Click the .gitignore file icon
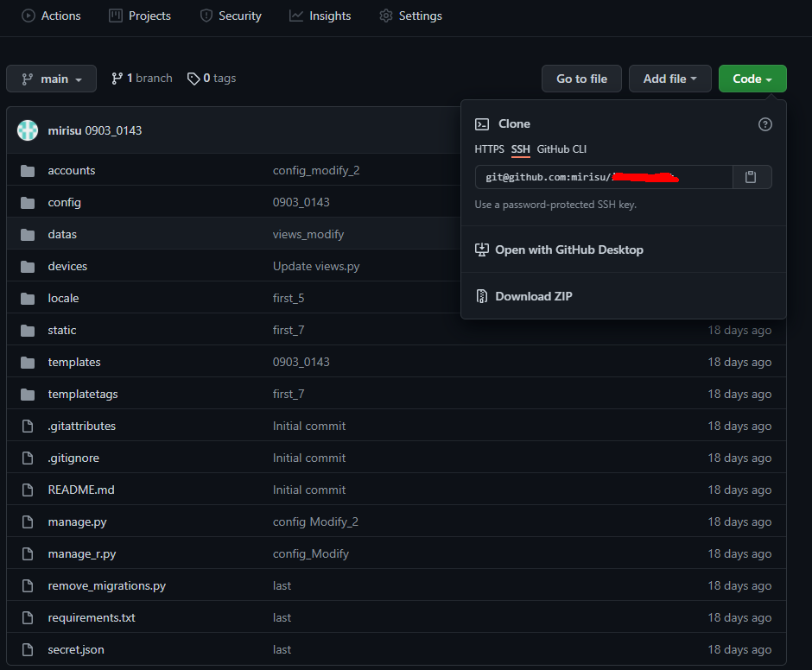The image size is (812, 670). point(28,458)
